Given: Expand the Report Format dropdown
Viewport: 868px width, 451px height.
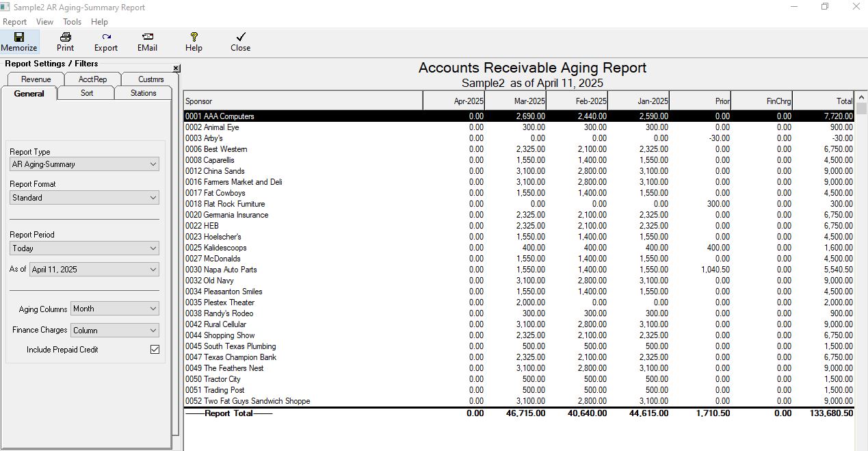Looking at the screenshot, I should [x=85, y=198].
